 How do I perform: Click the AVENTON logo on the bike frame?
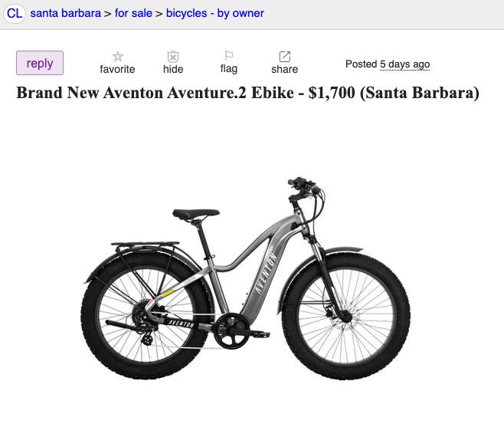coord(266,274)
